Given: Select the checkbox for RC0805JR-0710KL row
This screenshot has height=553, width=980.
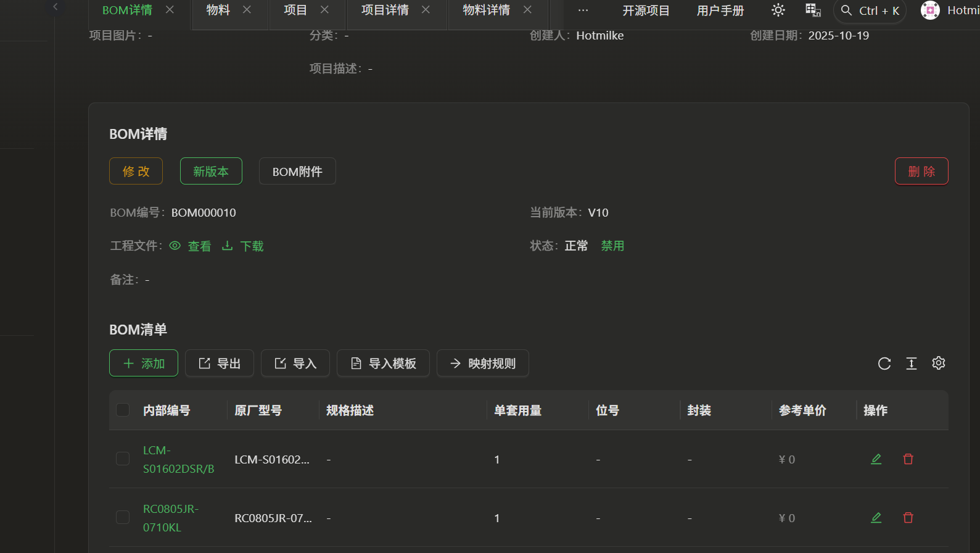Looking at the screenshot, I should click(x=123, y=518).
